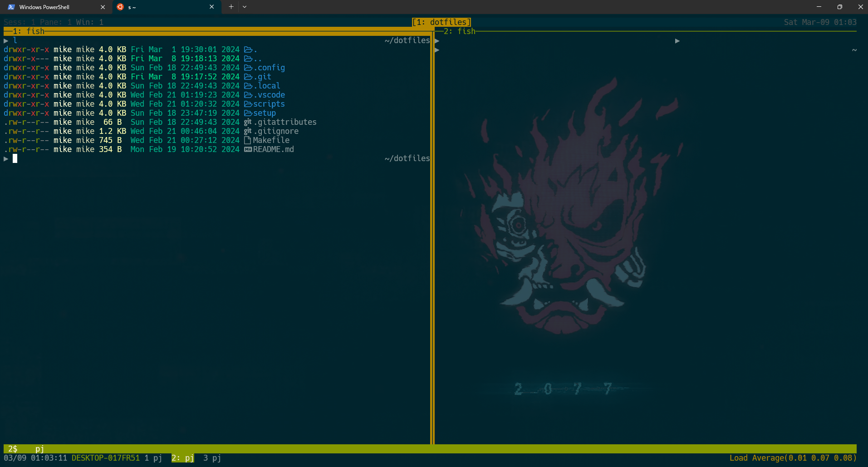Viewport: 868px width, 467px height.
Task: Click the PowerShell icon in first tab
Action: point(11,7)
